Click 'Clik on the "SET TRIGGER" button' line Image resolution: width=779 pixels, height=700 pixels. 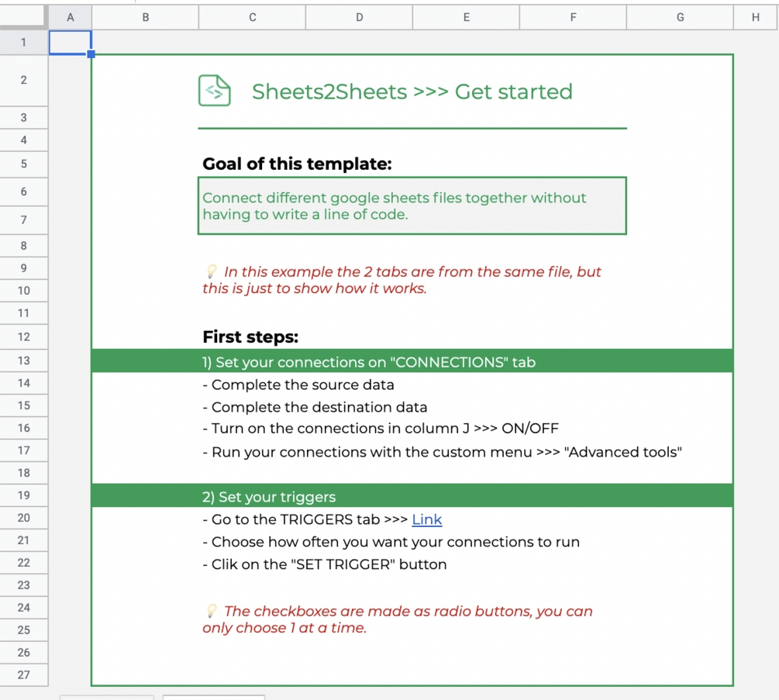(x=325, y=564)
